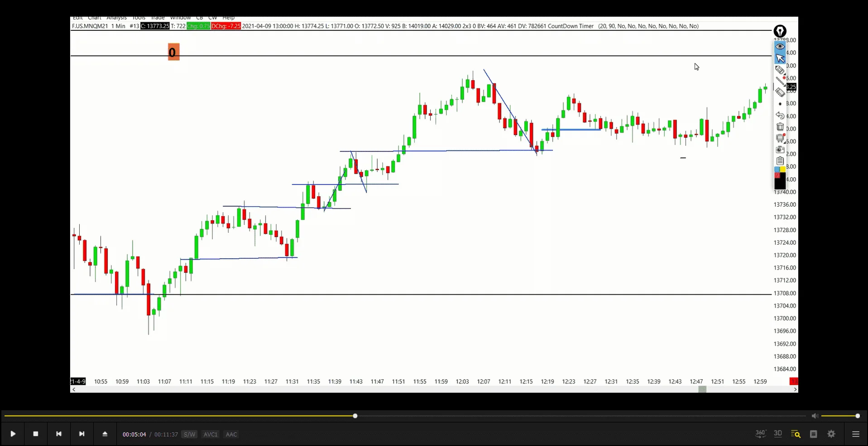This screenshot has width=868, height=446.
Task: Click the CountDown Timer study label
Action: coord(571,26)
